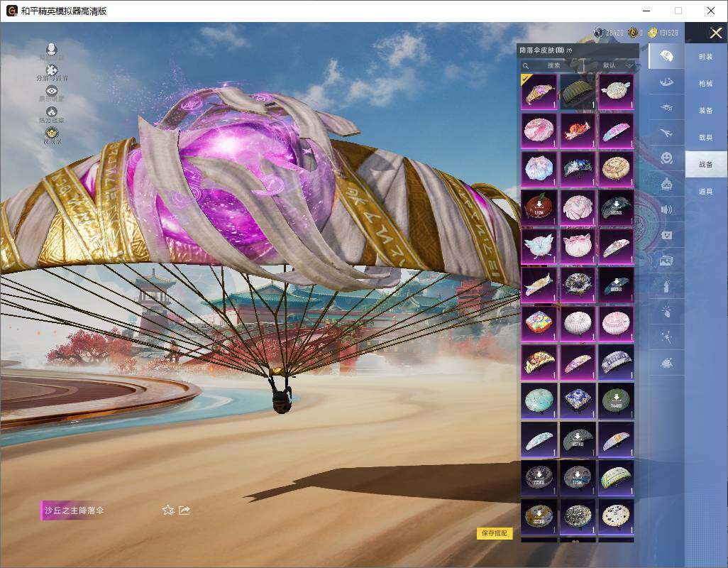Screen dimensions: 728x568
Task: Select the airplane skin category icon
Action: 666,133
